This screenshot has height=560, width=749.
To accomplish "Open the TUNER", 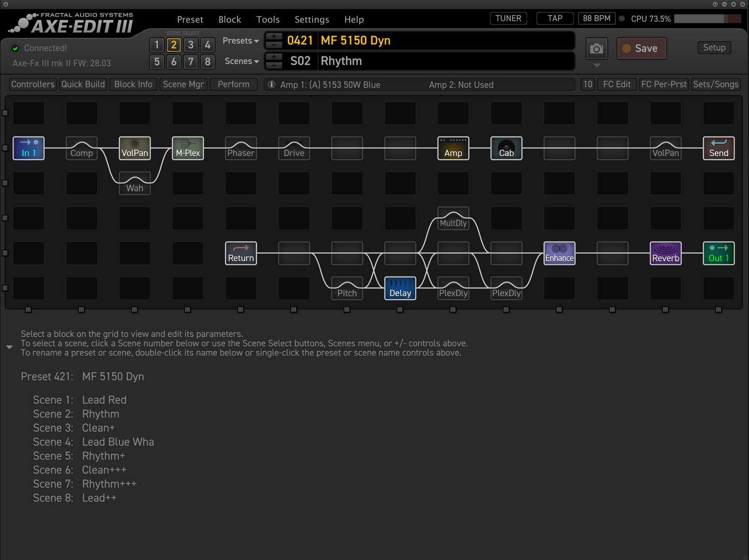I will [x=508, y=19].
